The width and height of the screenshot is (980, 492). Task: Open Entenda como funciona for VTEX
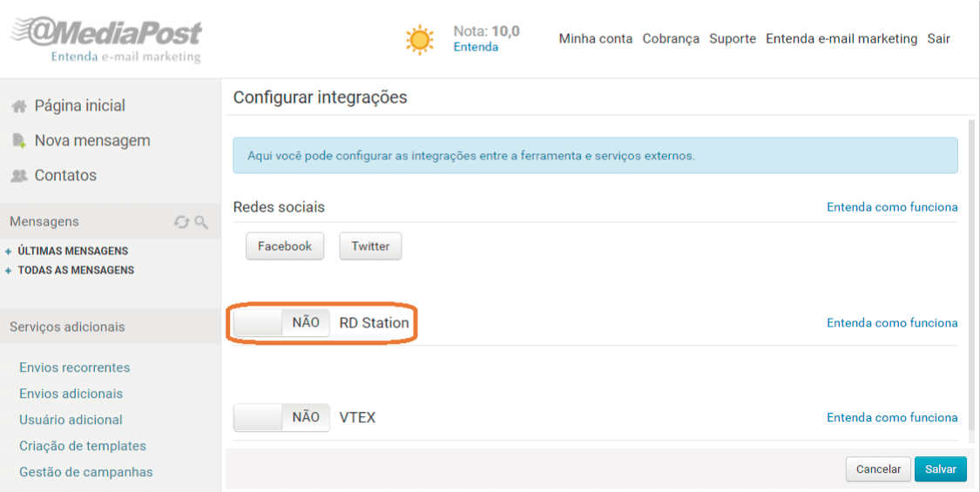pos(892,417)
